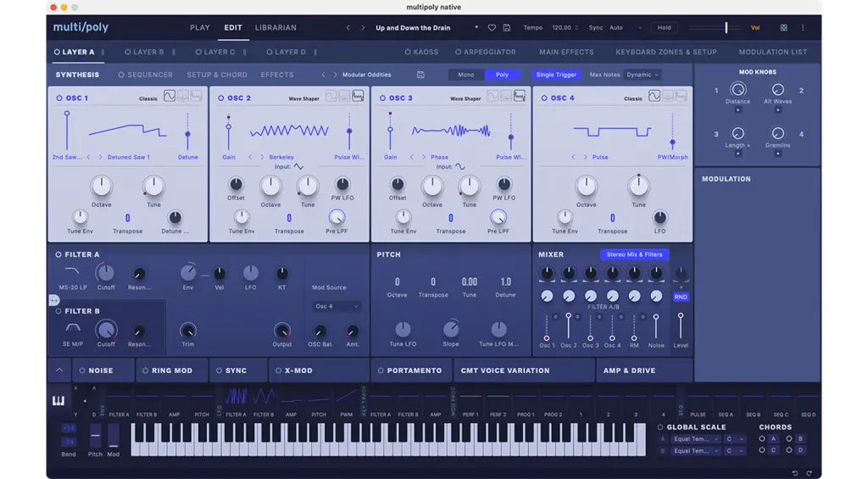Enable Portamento
The width and height of the screenshot is (868, 479).
tap(381, 371)
